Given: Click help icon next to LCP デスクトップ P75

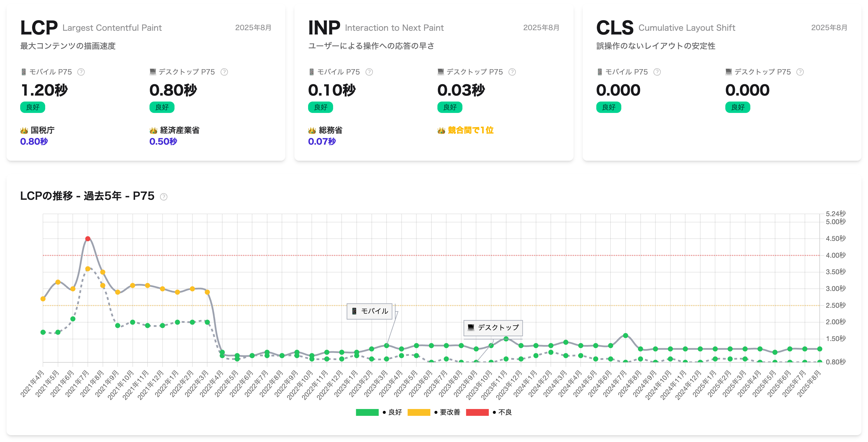Looking at the screenshot, I should (224, 72).
